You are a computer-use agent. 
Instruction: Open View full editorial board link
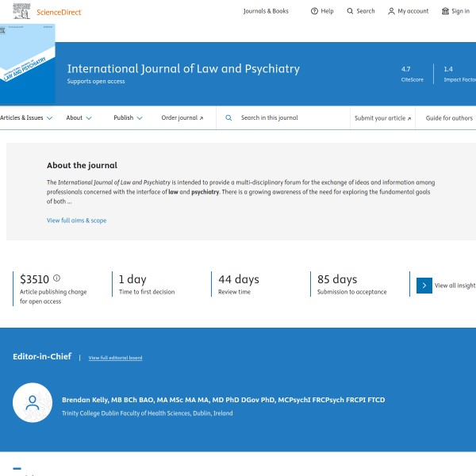coord(115,358)
